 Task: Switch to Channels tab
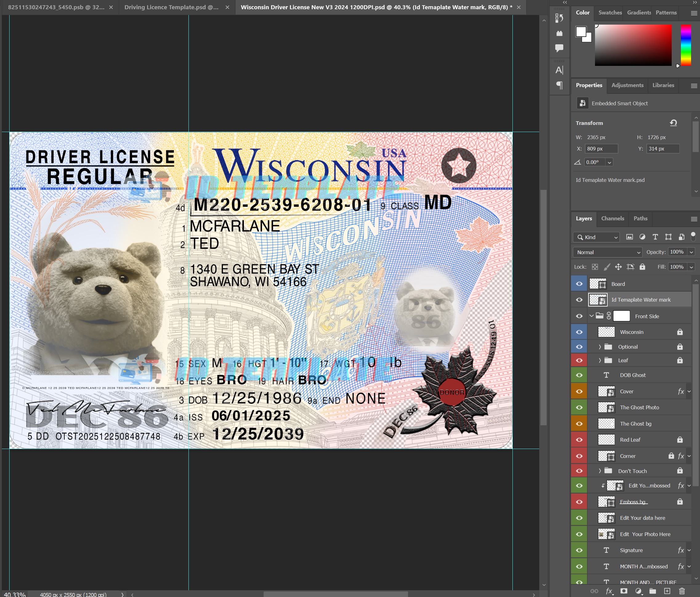point(613,219)
